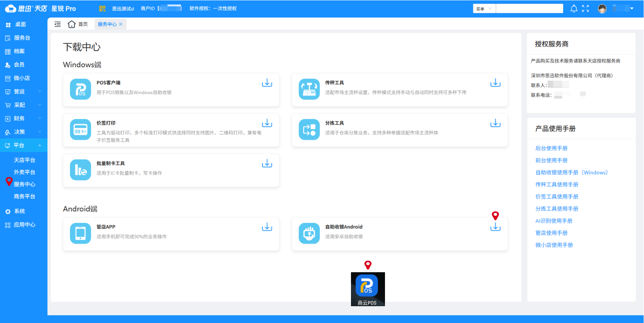This screenshot has width=644, height=323.
Task: Open 管店使用手册 link
Action: tap(551, 233)
